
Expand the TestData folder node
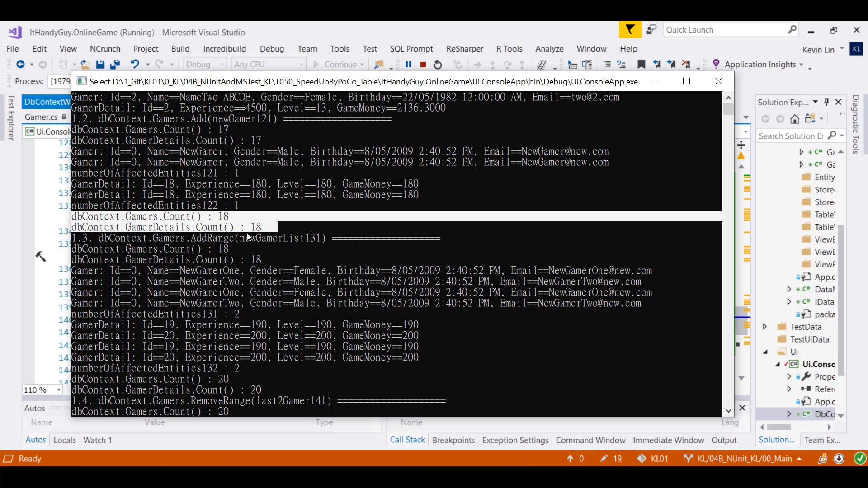[765, 327]
